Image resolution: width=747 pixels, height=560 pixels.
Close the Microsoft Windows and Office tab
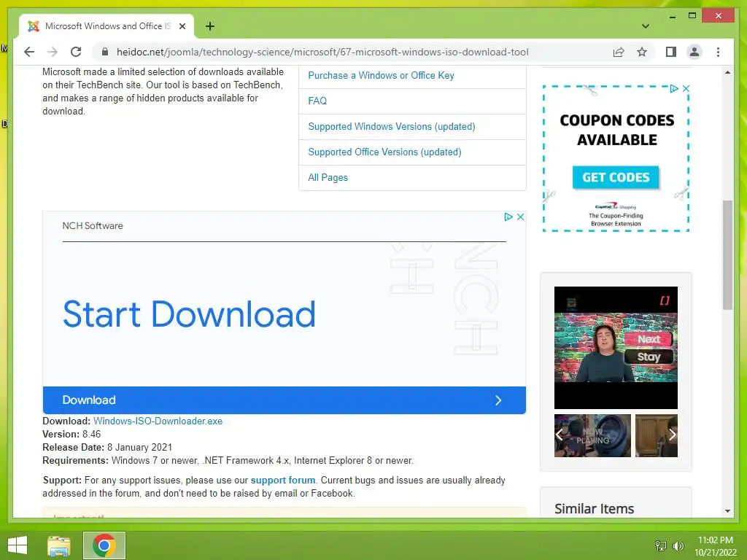182,27
